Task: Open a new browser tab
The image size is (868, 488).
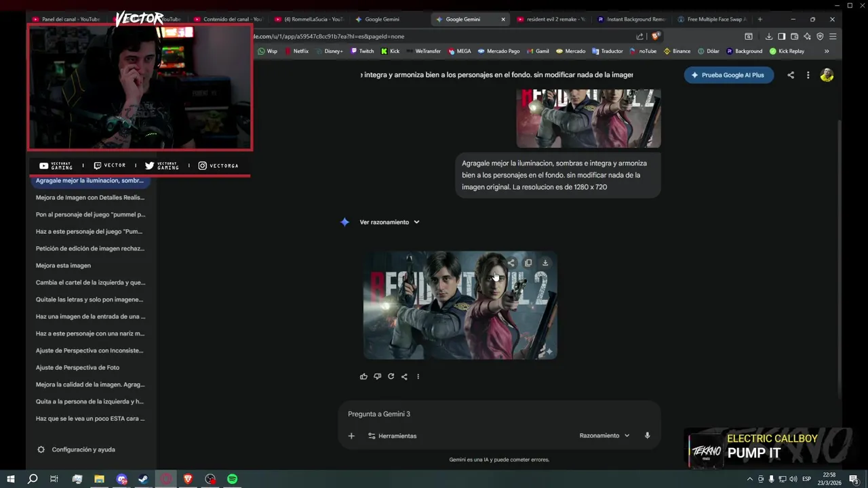Action: (759, 19)
